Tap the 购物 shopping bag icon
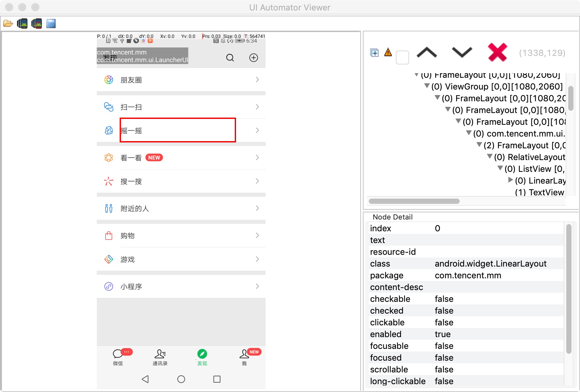The image size is (580, 392). click(x=109, y=235)
